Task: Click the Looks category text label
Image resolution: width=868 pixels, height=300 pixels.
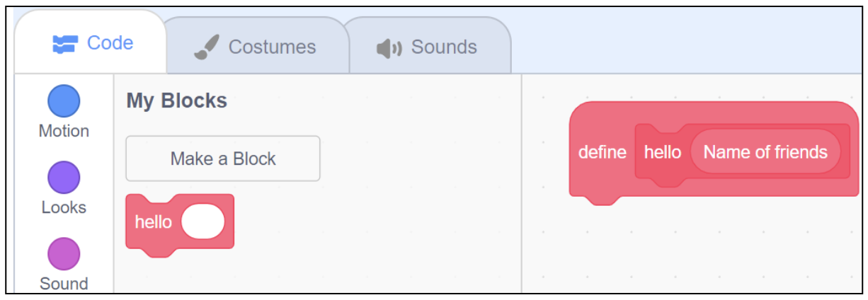Action: click(64, 207)
